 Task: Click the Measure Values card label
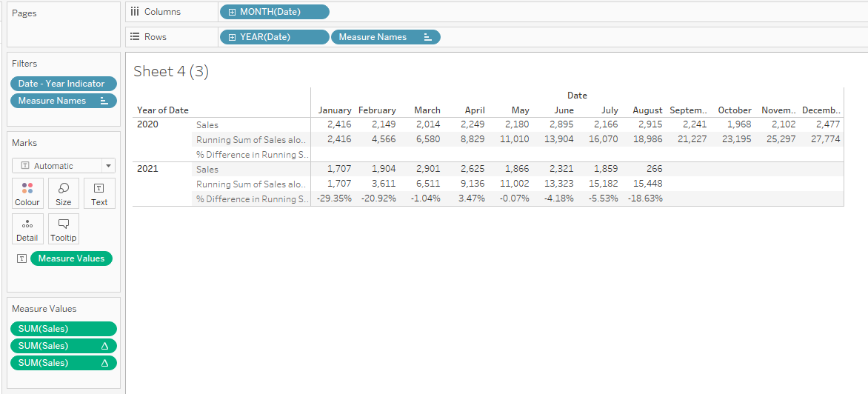tap(44, 309)
